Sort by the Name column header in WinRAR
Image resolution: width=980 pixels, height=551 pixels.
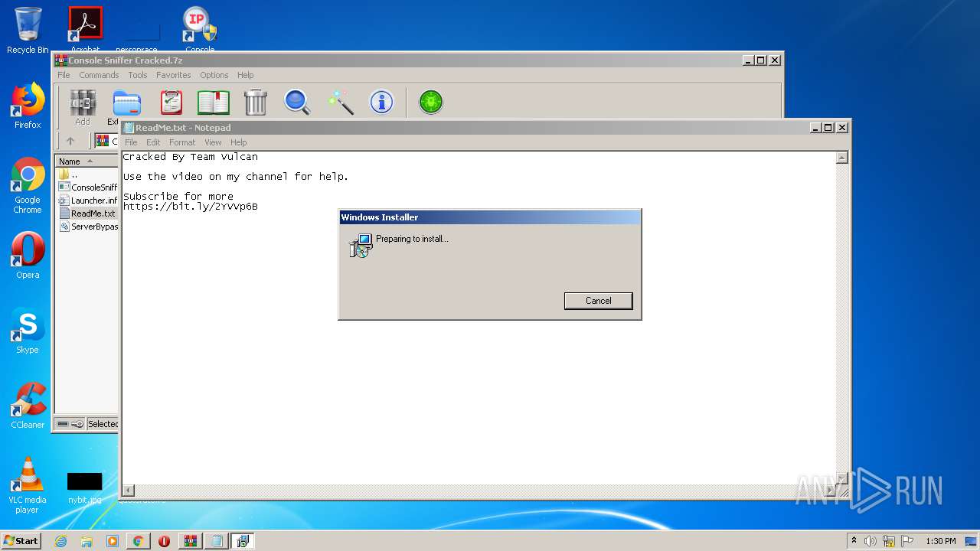point(87,161)
